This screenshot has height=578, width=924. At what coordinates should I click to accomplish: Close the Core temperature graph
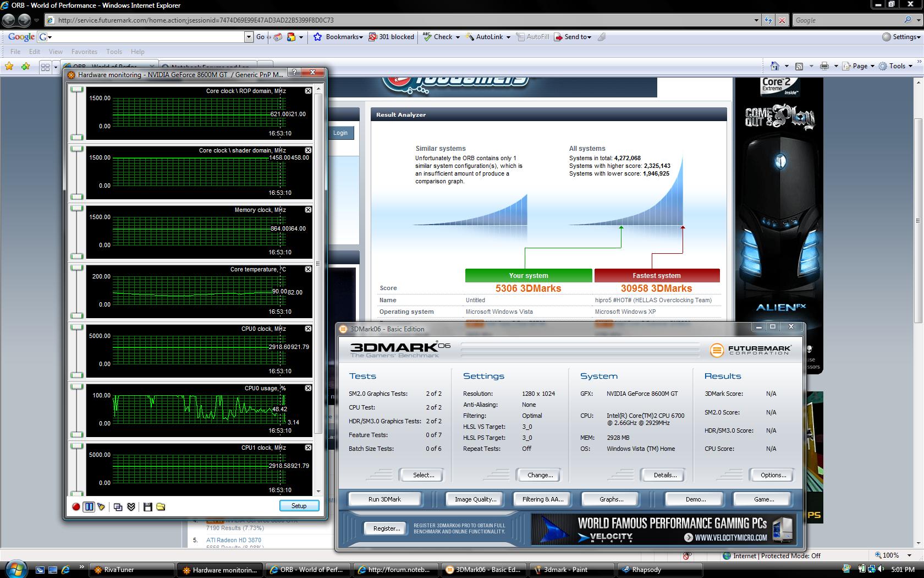308,269
